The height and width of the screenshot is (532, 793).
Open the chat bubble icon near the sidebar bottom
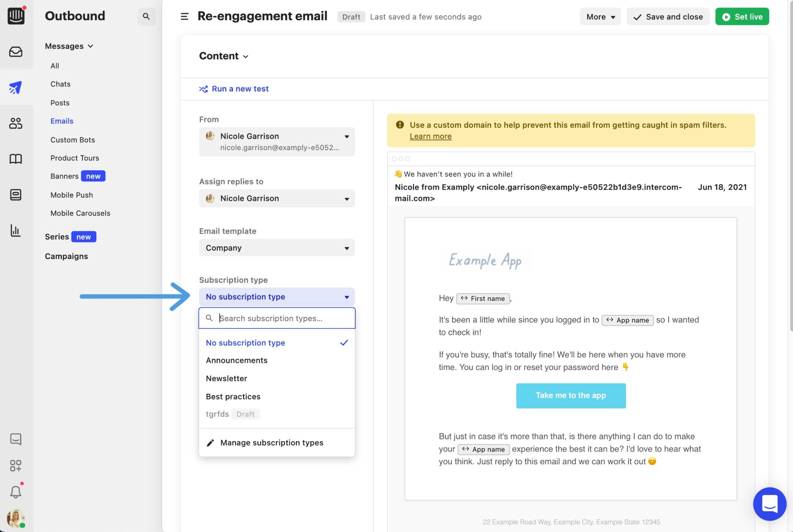pyautogui.click(x=16, y=439)
